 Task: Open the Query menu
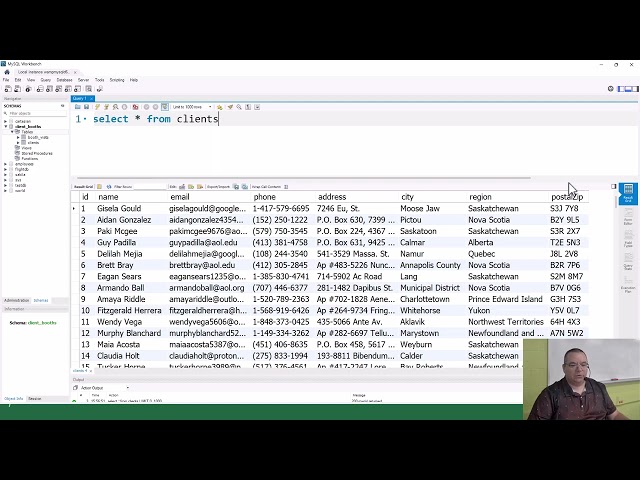point(46,80)
